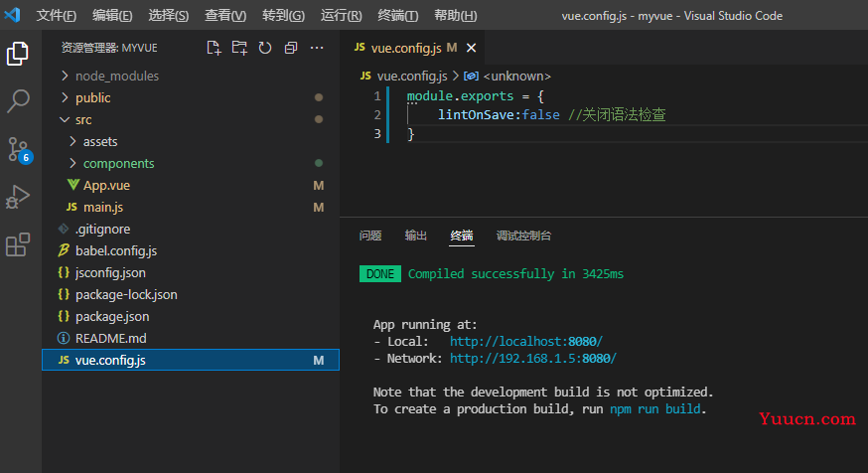Click the symbol icon before <unknown> breadcrumb

tap(471, 76)
